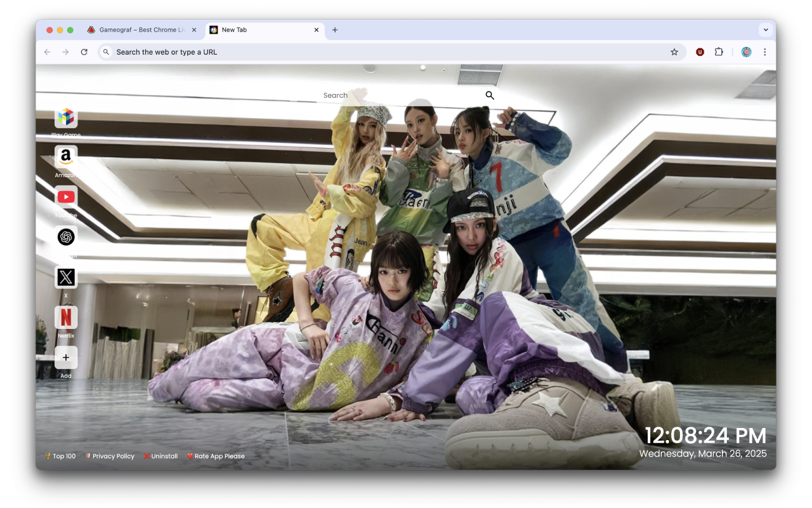The width and height of the screenshot is (812, 508).
Task: Open the Privacy Policy link
Action: point(110,456)
